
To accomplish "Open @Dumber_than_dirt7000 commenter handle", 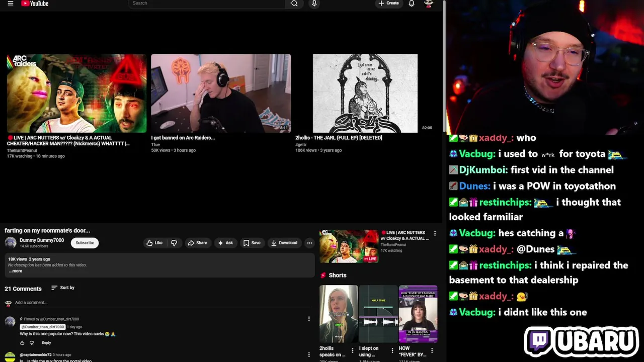I will coord(42,327).
